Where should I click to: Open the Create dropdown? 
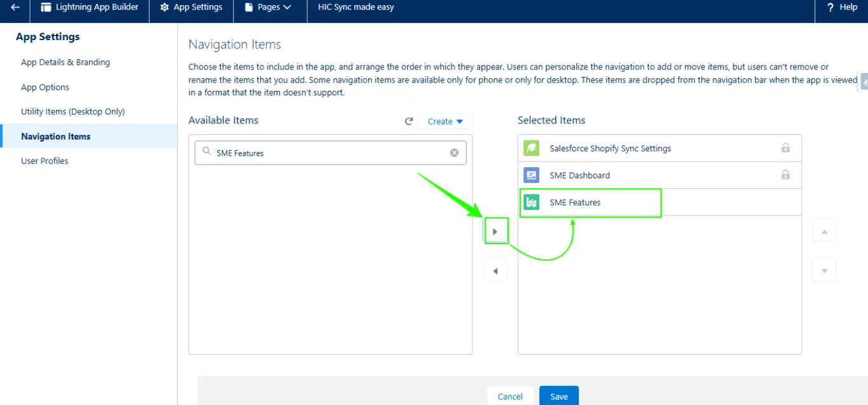[446, 121]
